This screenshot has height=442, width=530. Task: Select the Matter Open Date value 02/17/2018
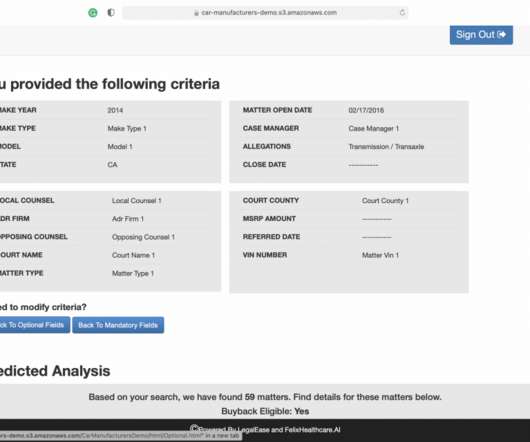(366, 110)
